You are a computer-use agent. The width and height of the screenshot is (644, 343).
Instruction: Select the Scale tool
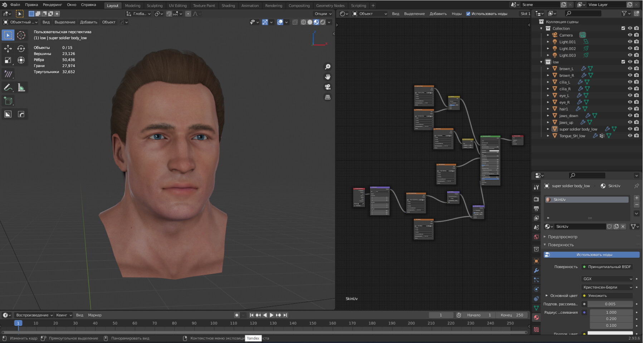[x=8, y=60]
